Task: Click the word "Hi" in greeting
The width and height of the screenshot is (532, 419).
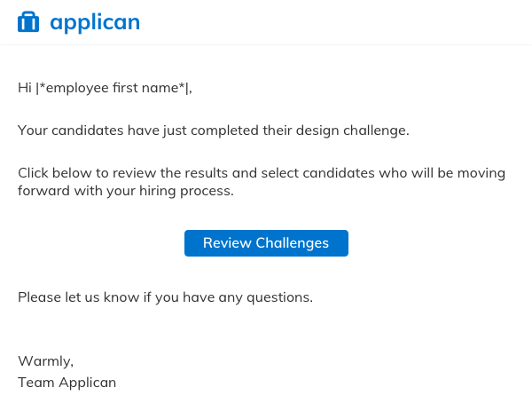Action: [x=24, y=87]
